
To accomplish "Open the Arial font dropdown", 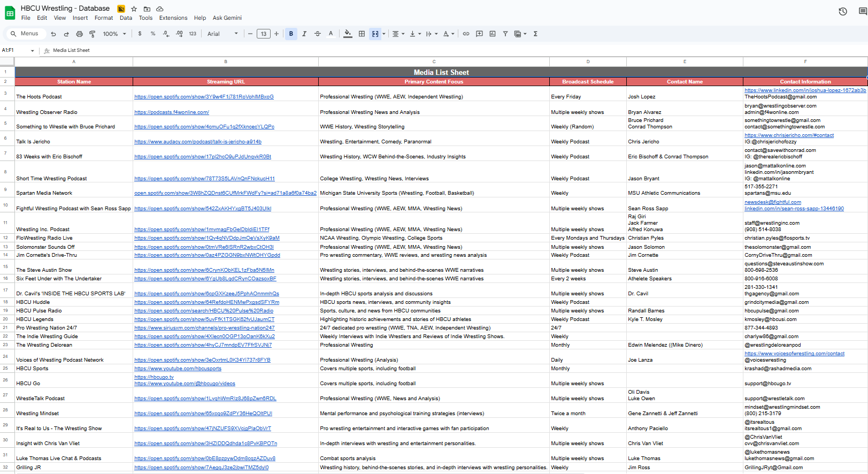I will click(222, 34).
